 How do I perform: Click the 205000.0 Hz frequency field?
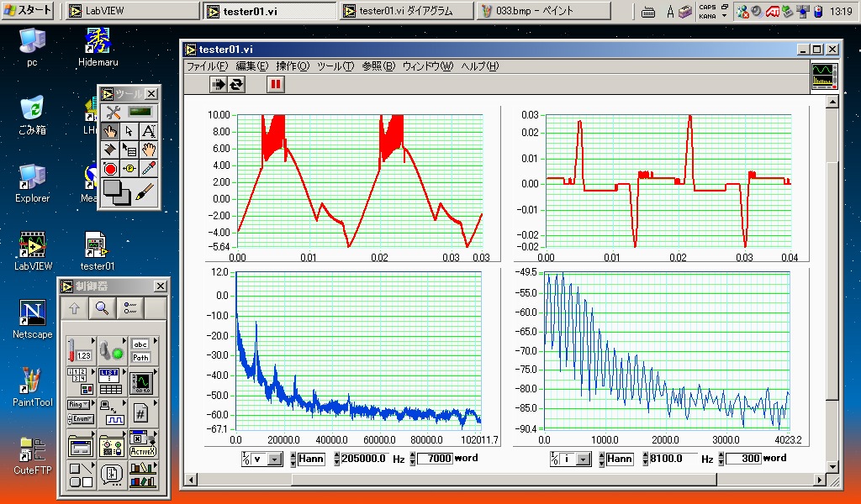tap(364, 459)
